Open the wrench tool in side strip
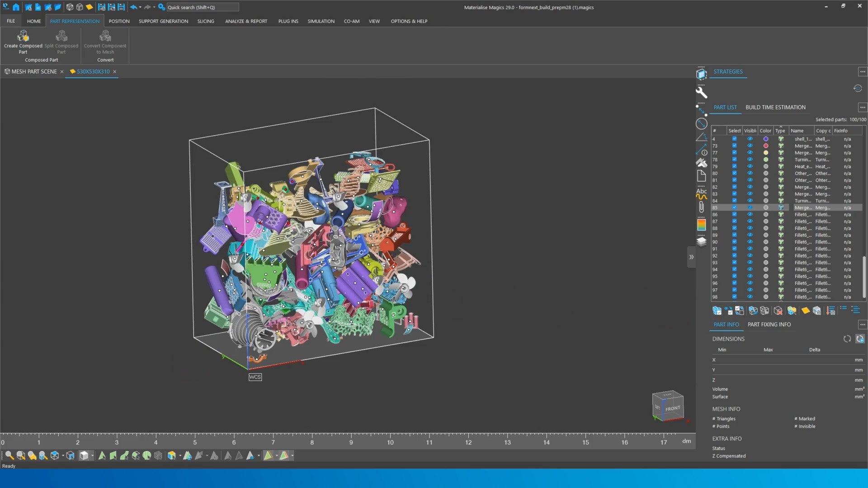This screenshot has width=868, height=488. pyautogui.click(x=701, y=93)
